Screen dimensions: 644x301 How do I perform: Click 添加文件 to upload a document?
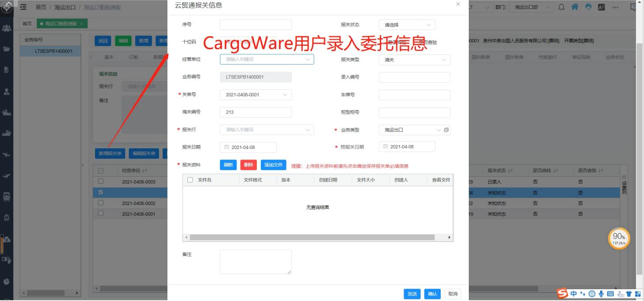click(x=274, y=165)
